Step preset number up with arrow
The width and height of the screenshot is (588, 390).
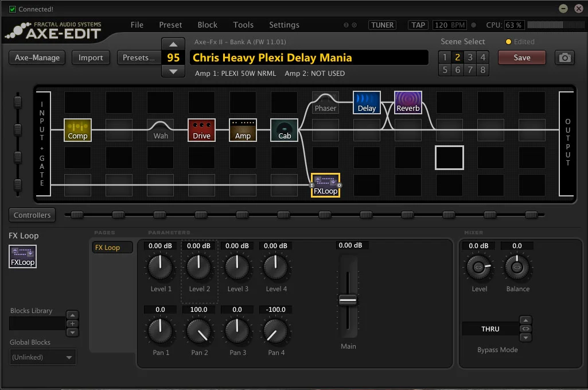[x=173, y=44]
